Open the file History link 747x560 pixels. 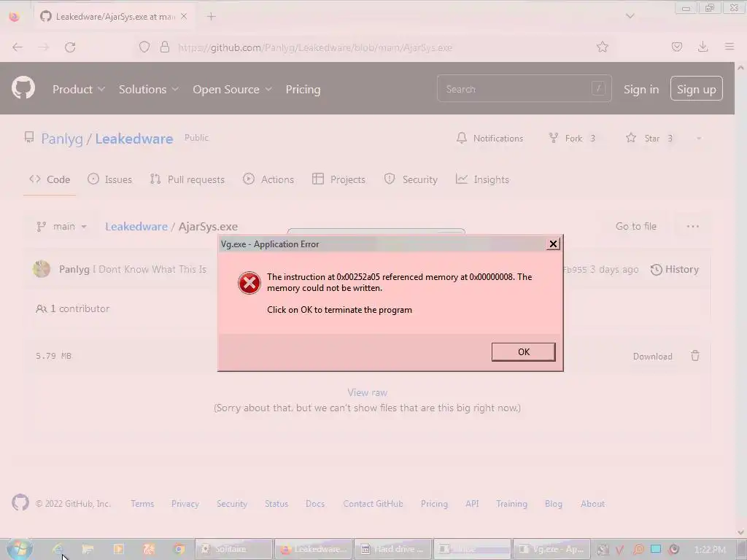(675, 270)
